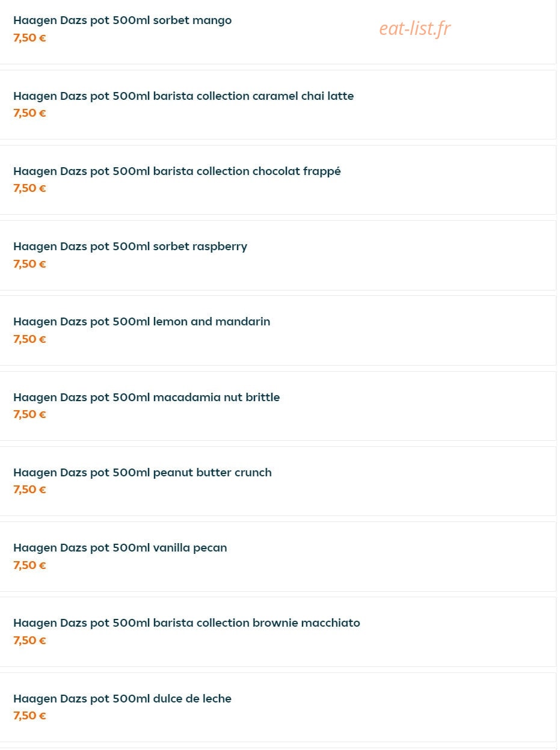Click the price under sorbet mango
Screen dimensions: 560x750
pos(29,38)
